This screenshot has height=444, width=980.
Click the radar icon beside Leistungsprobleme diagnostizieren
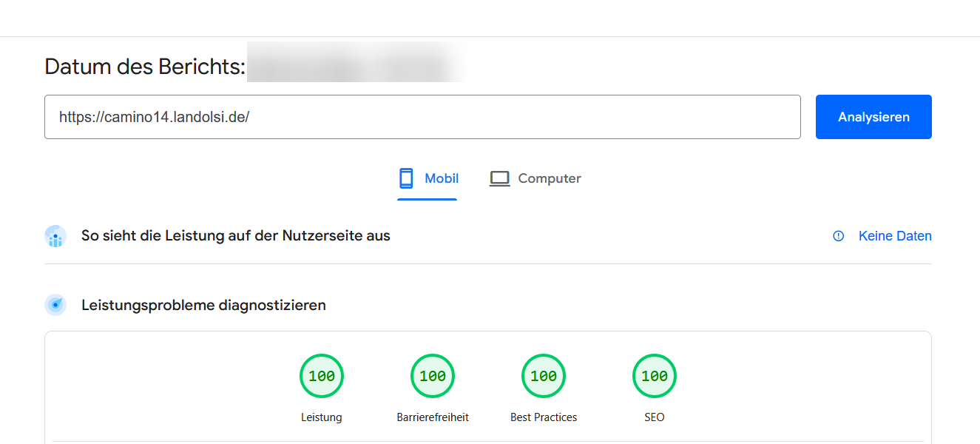(x=55, y=304)
